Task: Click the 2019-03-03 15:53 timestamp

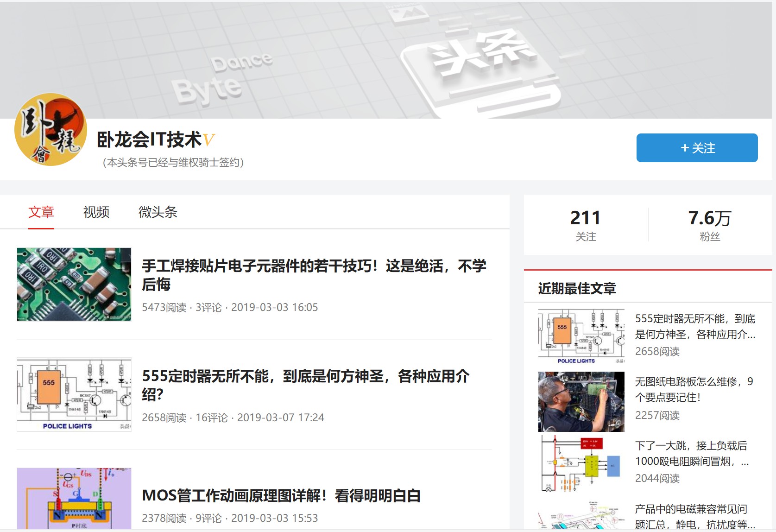Action: 275,518
